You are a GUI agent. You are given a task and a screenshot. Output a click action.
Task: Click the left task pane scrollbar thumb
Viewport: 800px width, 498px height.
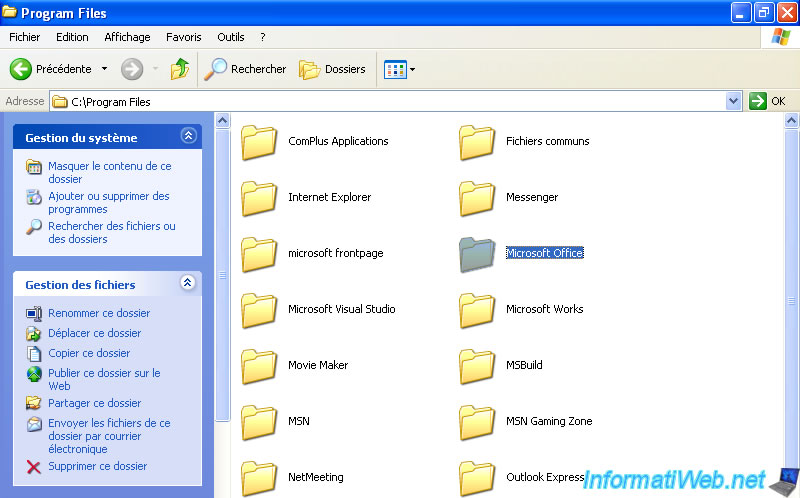pos(222,276)
